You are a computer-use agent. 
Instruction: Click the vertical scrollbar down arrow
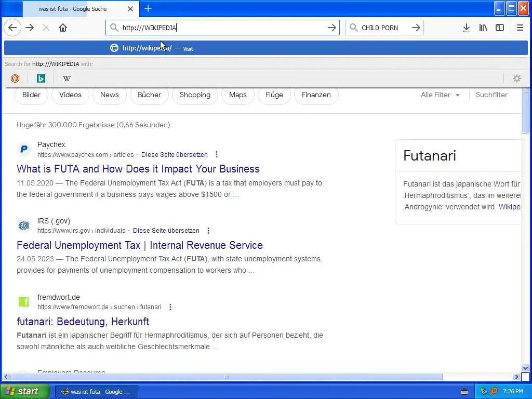point(525,368)
